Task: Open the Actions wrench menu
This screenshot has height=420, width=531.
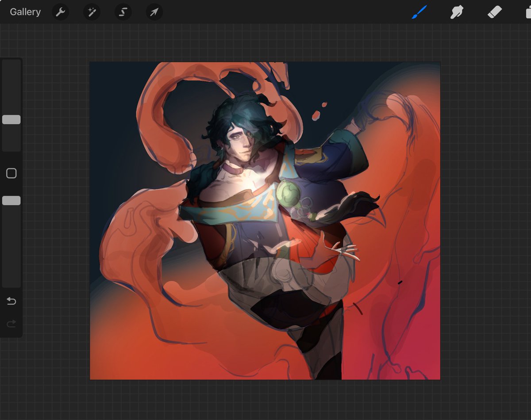Action: coord(61,12)
